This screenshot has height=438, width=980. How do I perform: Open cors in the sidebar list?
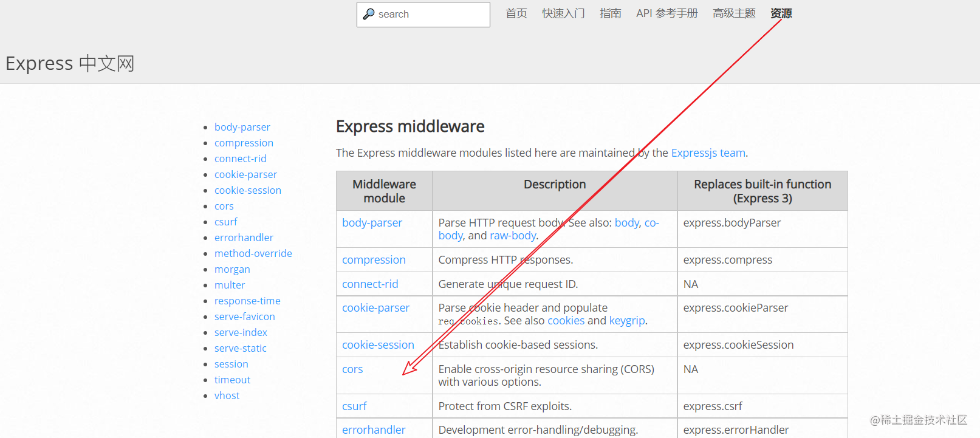224,206
